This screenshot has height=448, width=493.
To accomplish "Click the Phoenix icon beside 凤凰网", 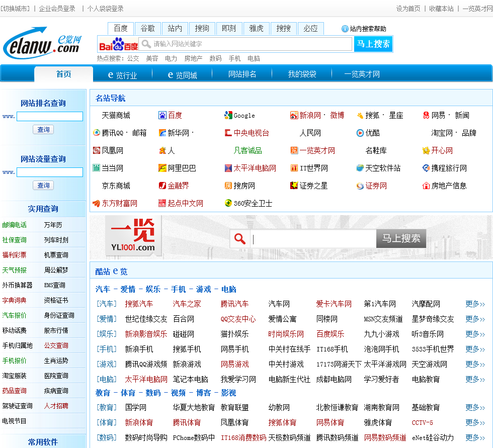I will tap(97, 150).
